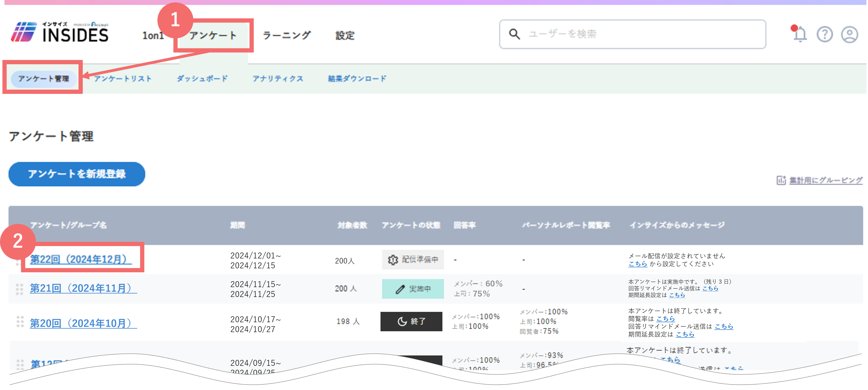Viewport: 868px width, 390px height.
Task: Click the 期間 column header
Action: [x=238, y=225]
